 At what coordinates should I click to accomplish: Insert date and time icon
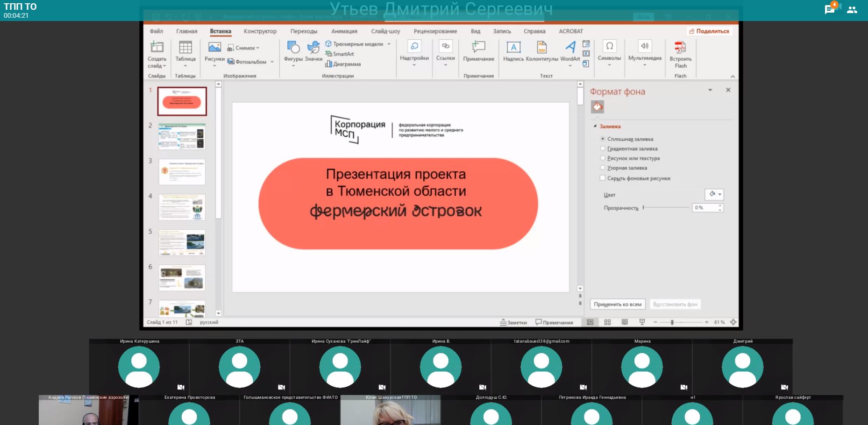pyautogui.click(x=586, y=44)
